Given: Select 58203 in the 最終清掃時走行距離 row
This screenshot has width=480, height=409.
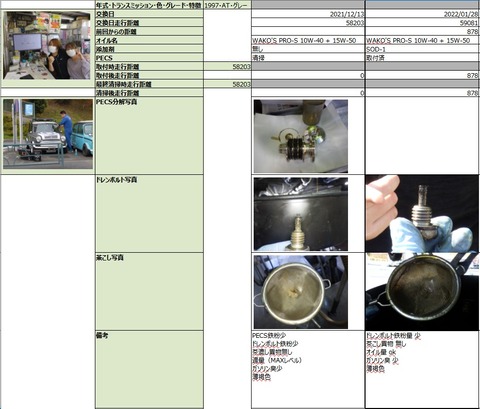Looking at the screenshot, I should (x=227, y=84).
